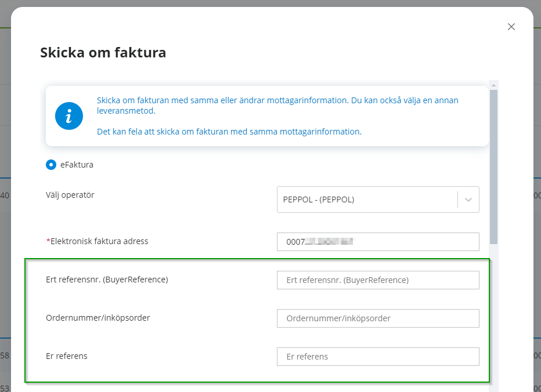Click the 'Ert referensnr. (BuyerReference)' label
541x392 pixels.
click(x=107, y=280)
